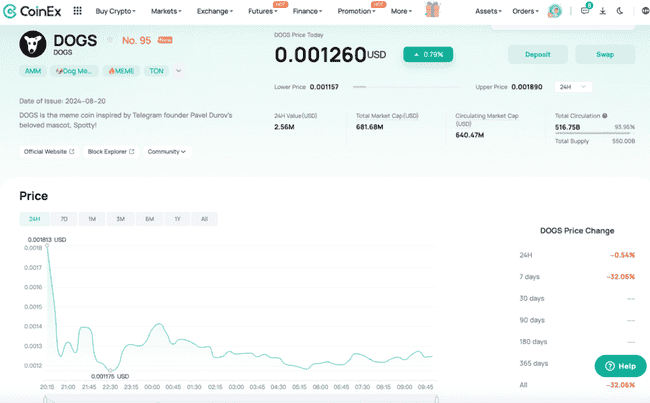Open the Help chat button
The height and width of the screenshot is (403, 650).
(621, 366)
